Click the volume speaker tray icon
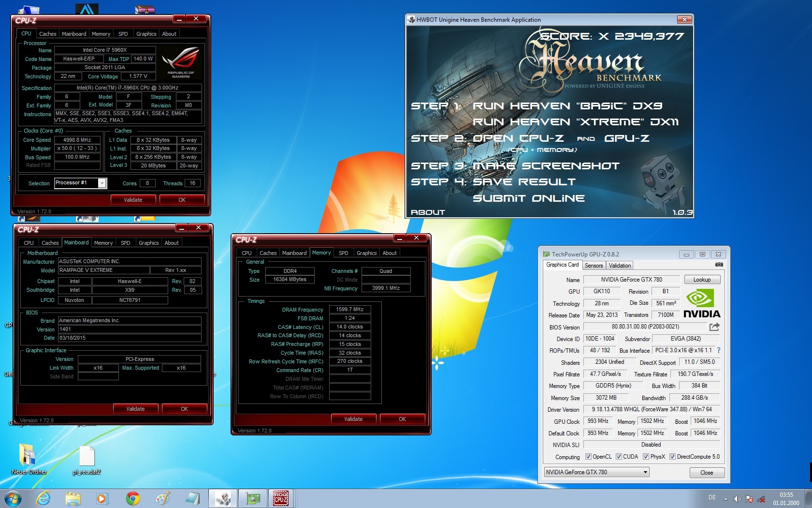812x508 pixels. coord(737,499)
